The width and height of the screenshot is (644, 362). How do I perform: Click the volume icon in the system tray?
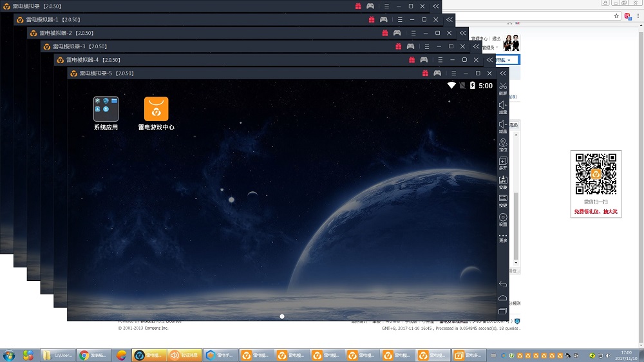coord(609,356)
